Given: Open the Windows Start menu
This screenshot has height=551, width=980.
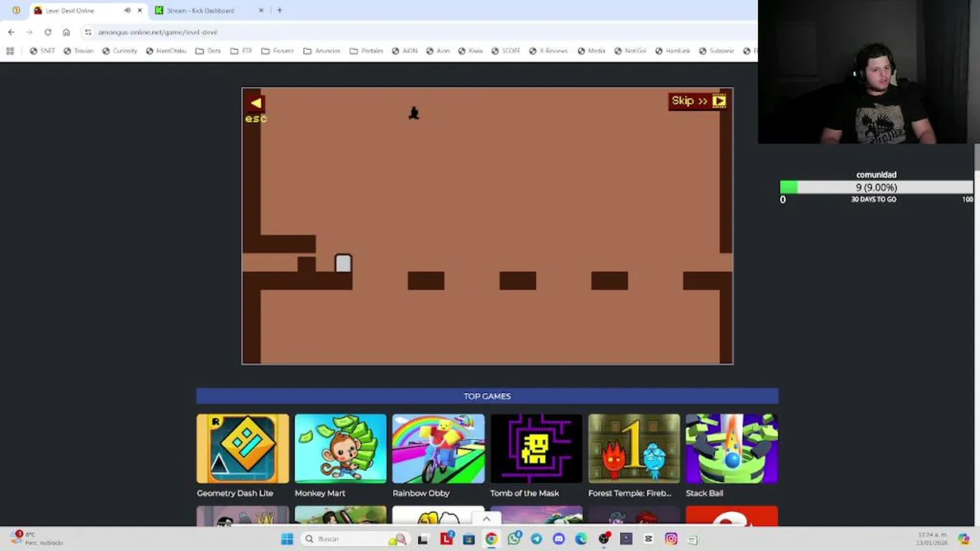Looking at the screenshot, I should [287, 539].
